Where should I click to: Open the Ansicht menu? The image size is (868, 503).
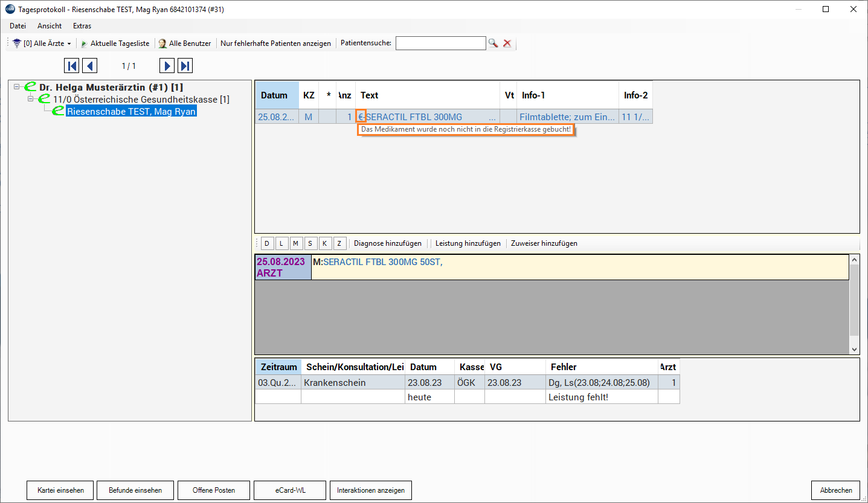pos(50,26)
